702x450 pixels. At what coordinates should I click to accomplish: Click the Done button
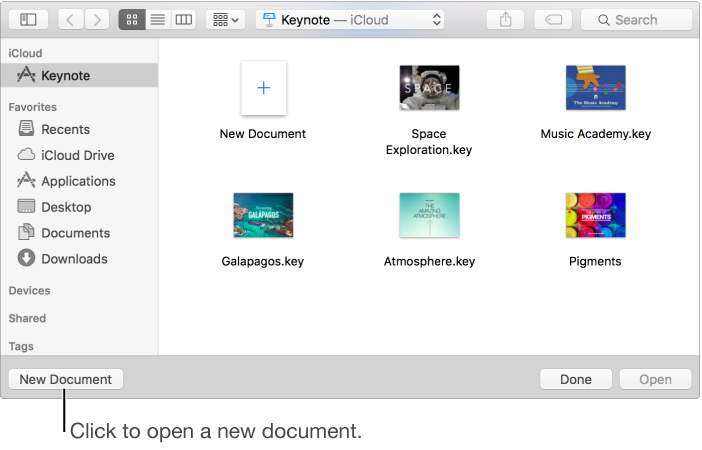point(576,379)
